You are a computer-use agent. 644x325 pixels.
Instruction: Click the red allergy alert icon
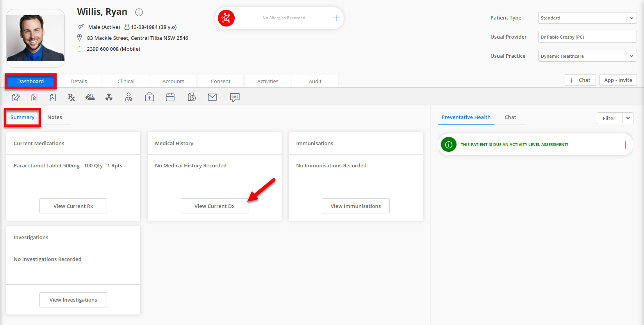point(226,18)
